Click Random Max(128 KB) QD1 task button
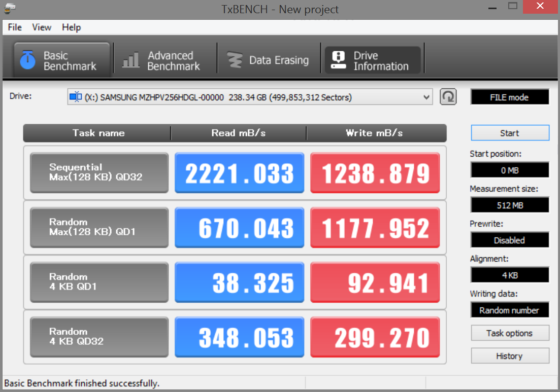Image resolution: width=560 pixels, height=392 pixels. [100, 227]
